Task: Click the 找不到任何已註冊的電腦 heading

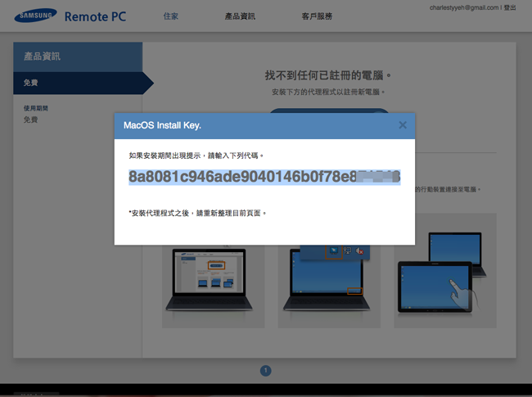Action: [x=327, y=75]
